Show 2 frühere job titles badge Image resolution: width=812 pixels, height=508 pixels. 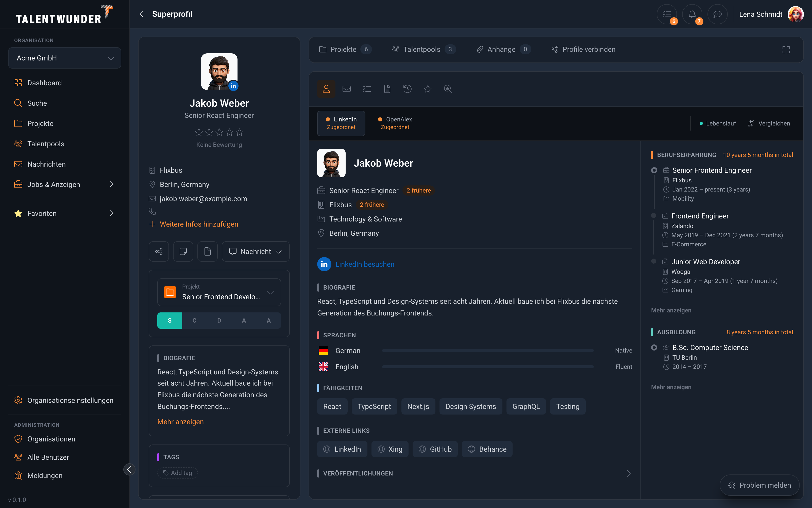(418, 190)
